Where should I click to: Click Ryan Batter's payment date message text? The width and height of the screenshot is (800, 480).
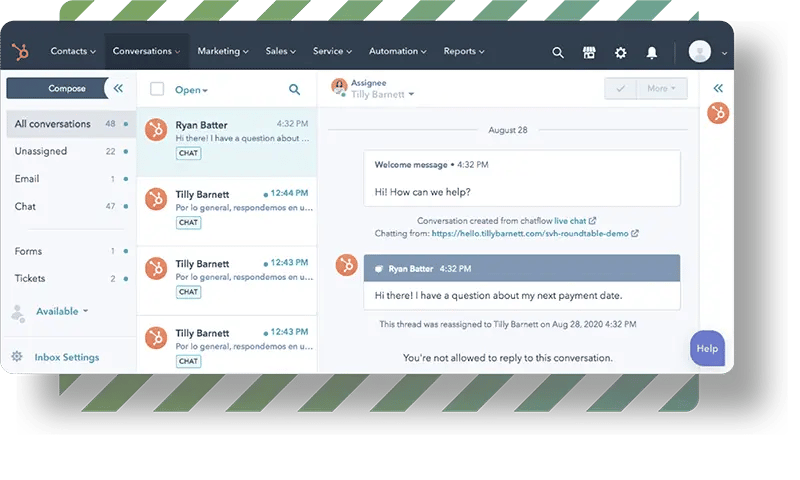pyautogui.click(x=498, y=296)
